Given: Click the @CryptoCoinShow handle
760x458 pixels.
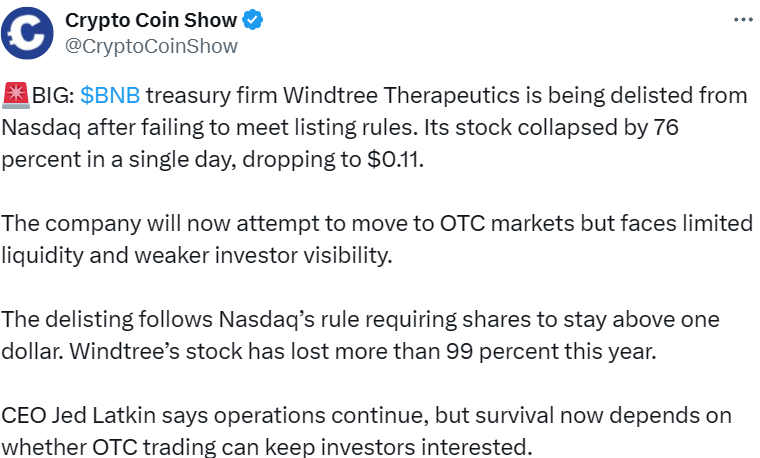Looking at the screenshot, I should click(x=151, y=45).
